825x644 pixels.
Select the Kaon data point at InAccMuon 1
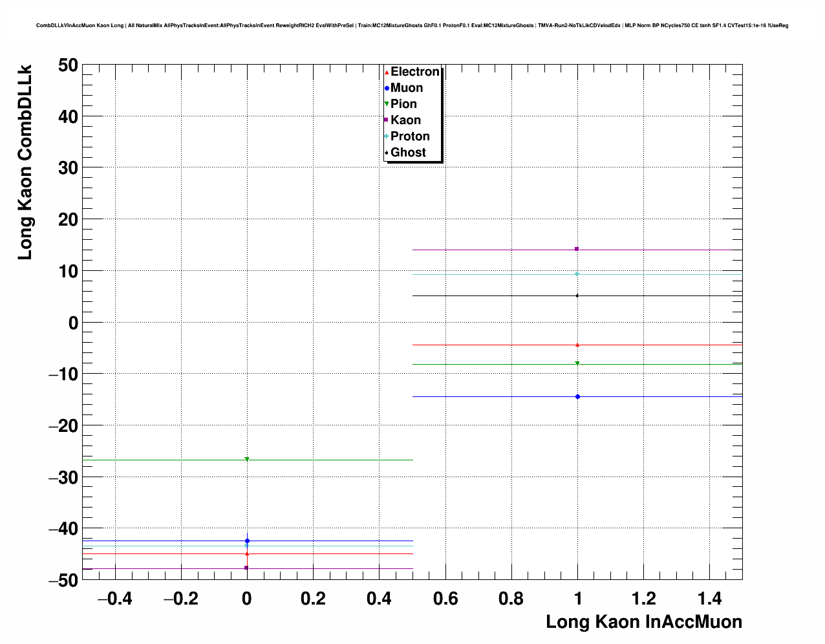pos(577,249)
